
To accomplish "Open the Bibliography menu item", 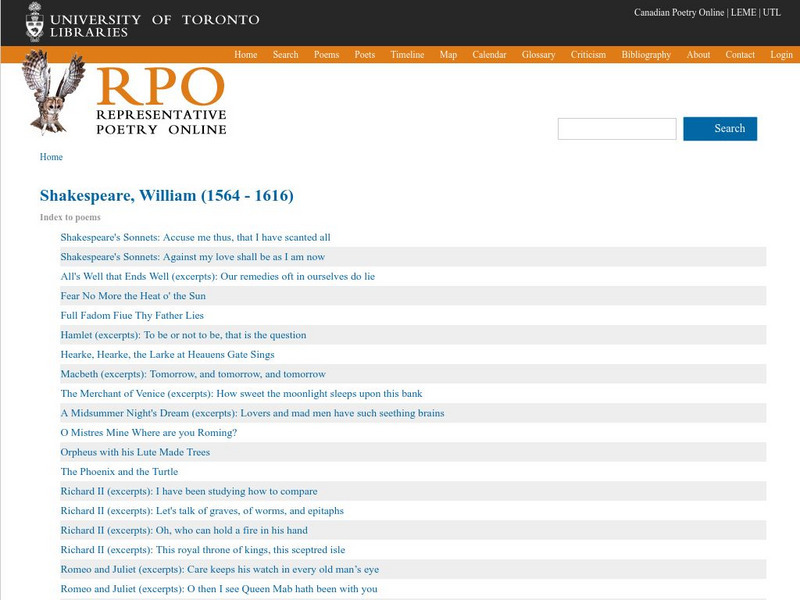I will pyautogui.click(x=646, y=55).
